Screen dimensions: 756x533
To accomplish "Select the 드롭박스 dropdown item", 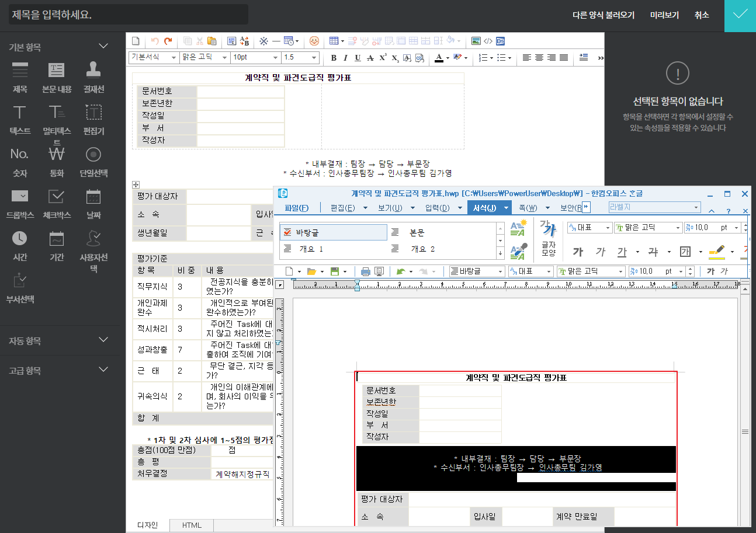I will pos(20,202).
